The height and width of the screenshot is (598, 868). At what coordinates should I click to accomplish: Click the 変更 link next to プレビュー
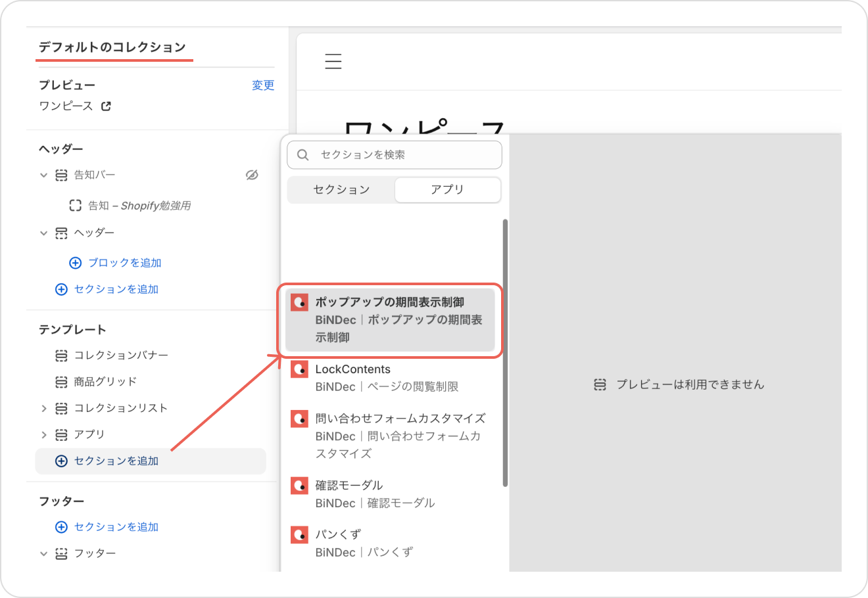coord(263,85)
